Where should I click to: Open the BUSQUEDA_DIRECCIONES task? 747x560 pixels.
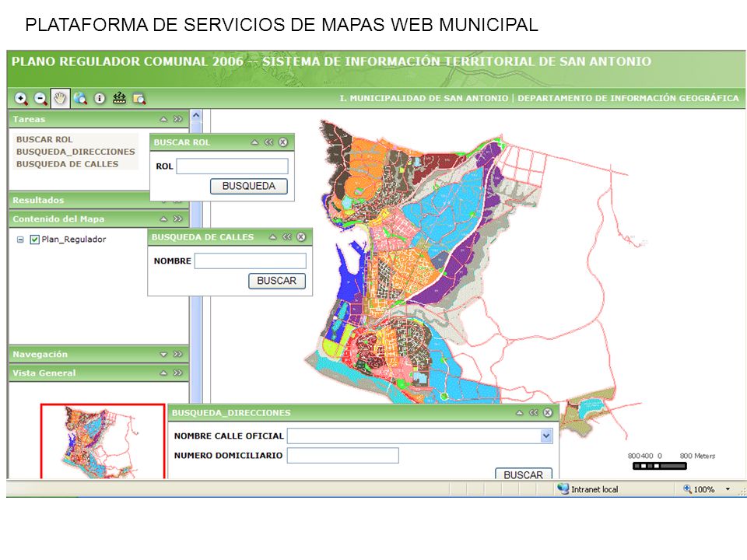click(x=75, y=152)
